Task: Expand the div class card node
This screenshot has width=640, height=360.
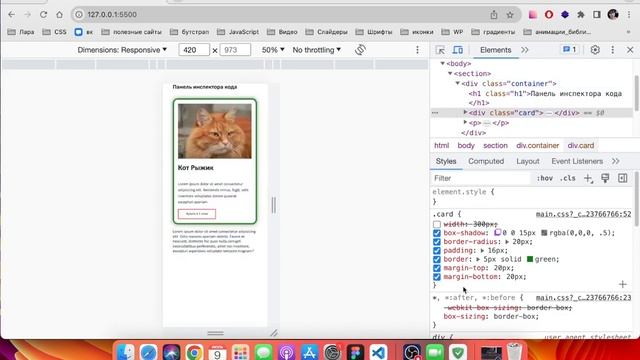Action: coord(465,112)
